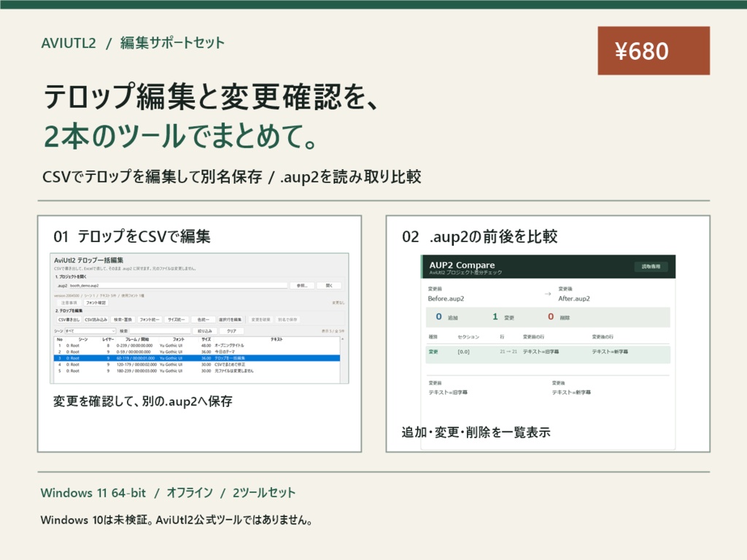Click the 02 .aup2の前後を比較 heading
This screenshot has width=747, height=560.
click(480, 236)
